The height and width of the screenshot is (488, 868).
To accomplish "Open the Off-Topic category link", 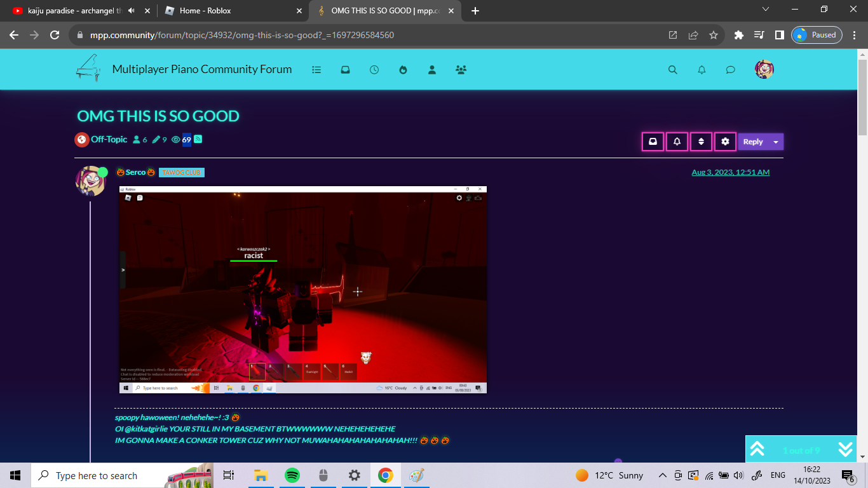I will click(x=109, y=139).
